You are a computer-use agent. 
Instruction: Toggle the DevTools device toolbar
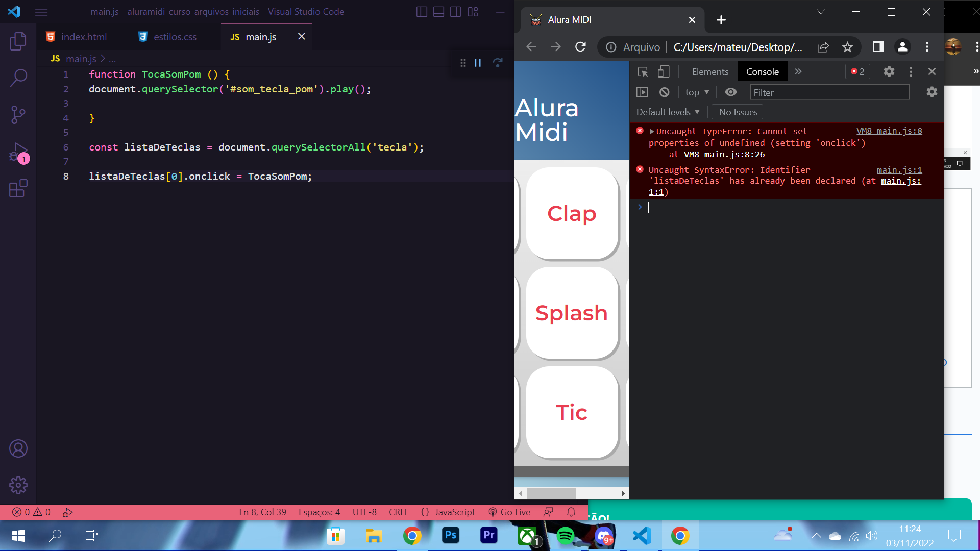663,72
